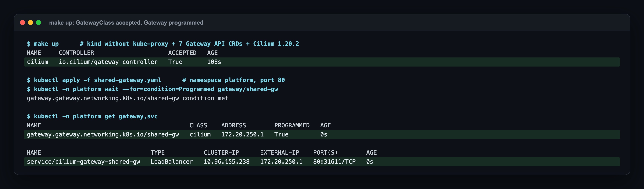Click the green maximize window button
644x189 pixels.
[38, 23]
